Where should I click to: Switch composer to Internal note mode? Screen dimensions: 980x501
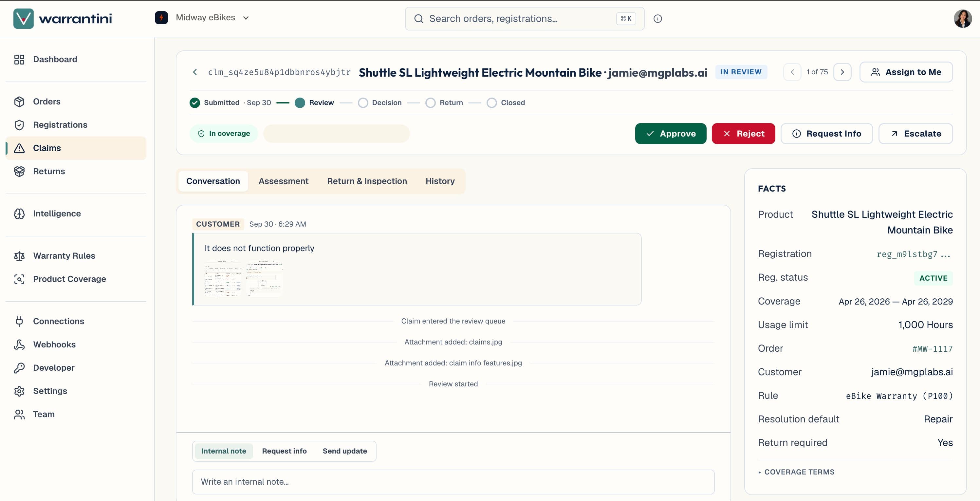pos(224,451)
